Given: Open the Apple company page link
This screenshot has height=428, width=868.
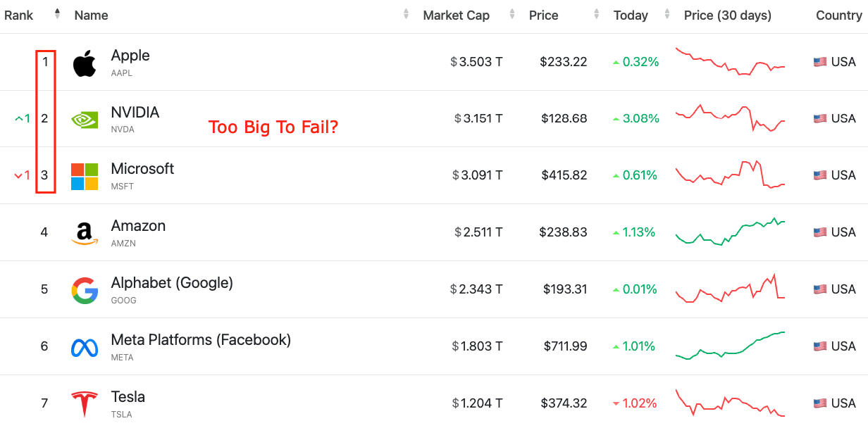Looking at the screenshot, I should [x=130, y=56].
